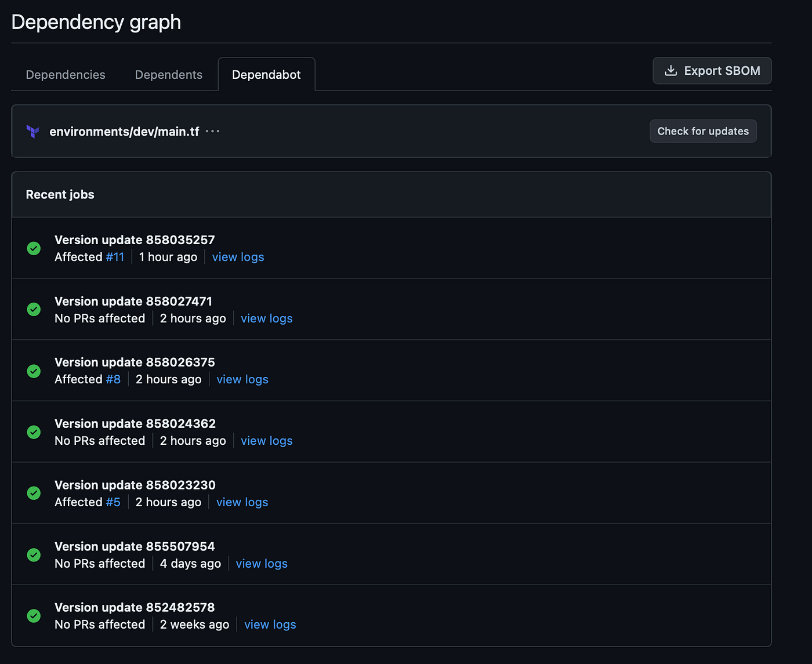Click the environments/dev/main.tf file name
812x664 pixels.
coord(124,132)
